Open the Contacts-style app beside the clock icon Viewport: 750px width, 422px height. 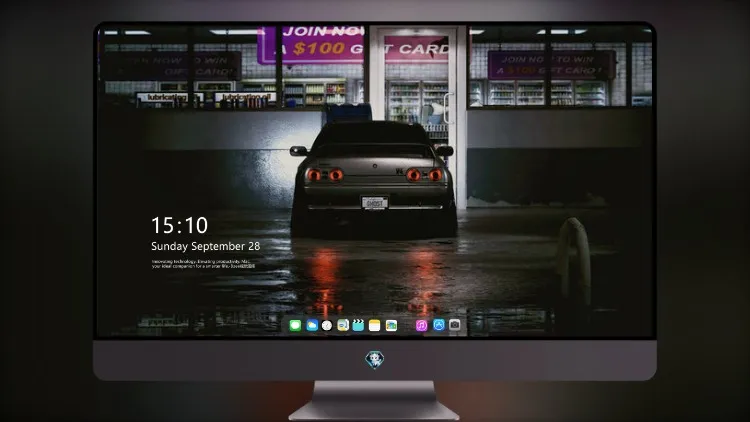point(343,325)
